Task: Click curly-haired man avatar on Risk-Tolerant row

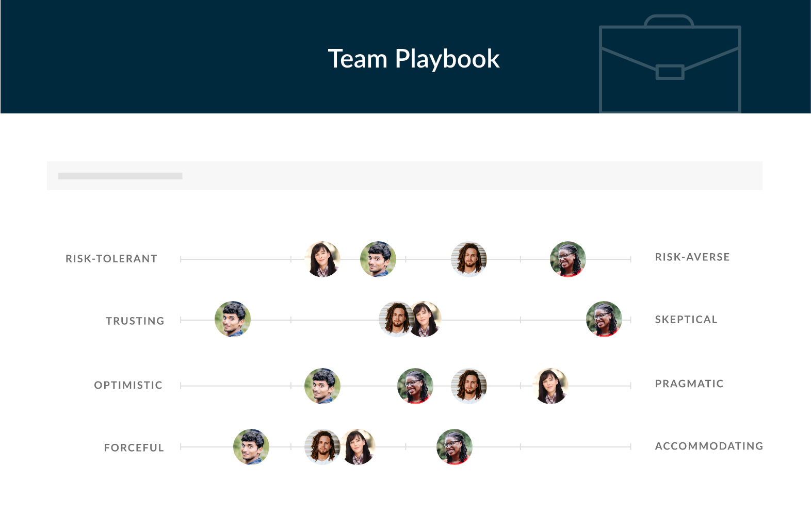Action: 469,259
